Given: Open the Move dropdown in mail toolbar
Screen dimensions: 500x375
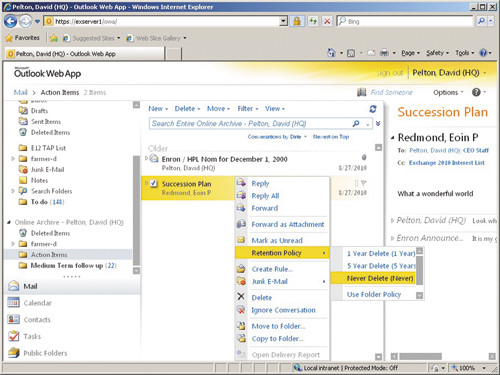Looking at the screenshot, I should [218, 109].
